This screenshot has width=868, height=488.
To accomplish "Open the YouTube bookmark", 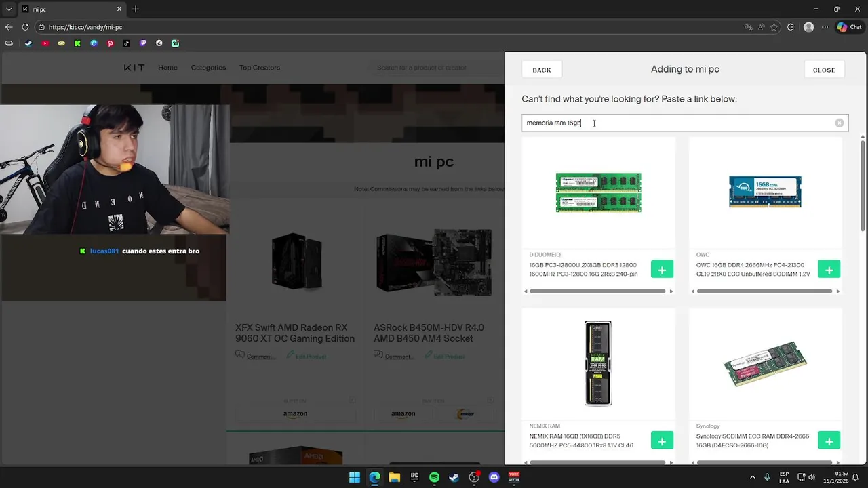I will point(45,43).
